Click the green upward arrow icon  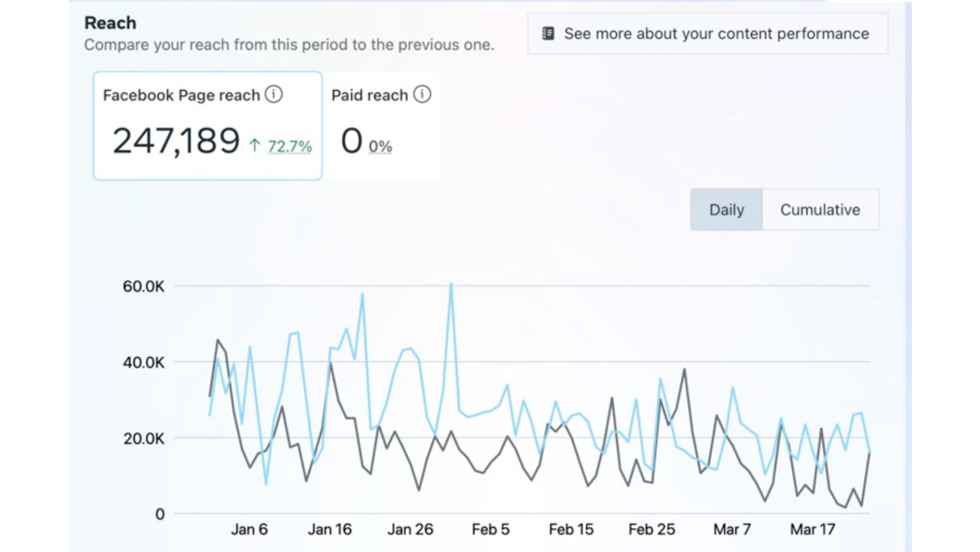point(255,145)
